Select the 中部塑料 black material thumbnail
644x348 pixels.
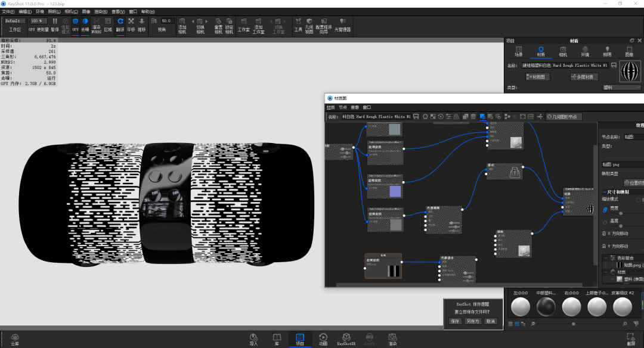(x=546, y=306)
